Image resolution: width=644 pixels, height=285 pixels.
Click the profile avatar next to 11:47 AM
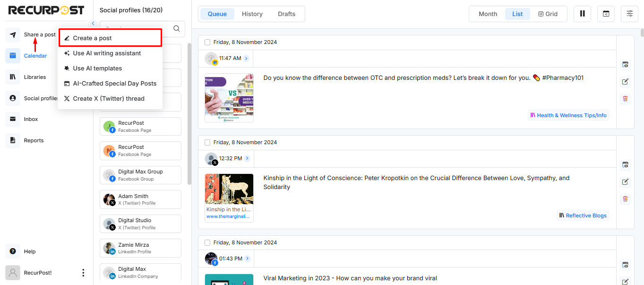(211, 59)
